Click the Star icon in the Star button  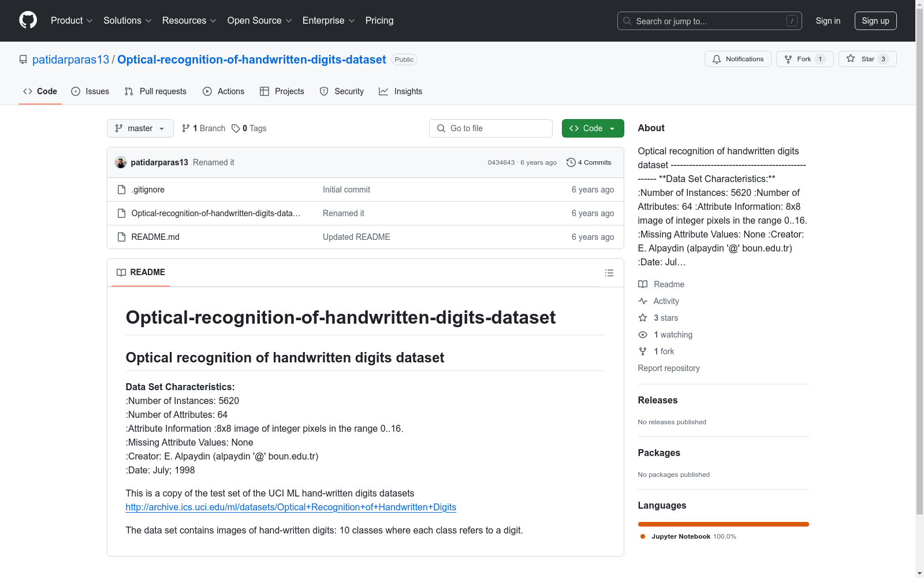coord(851,58)
